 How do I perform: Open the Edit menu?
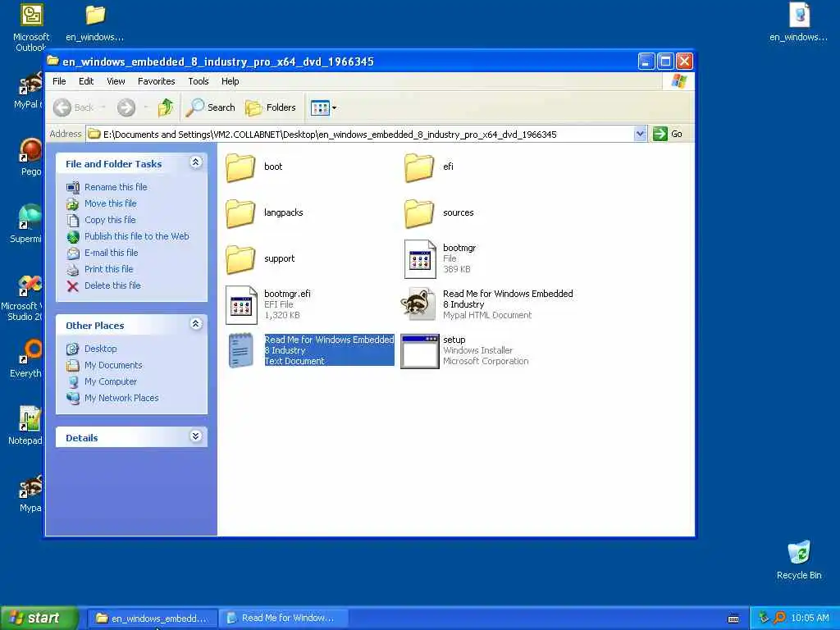tap(85, 81)
